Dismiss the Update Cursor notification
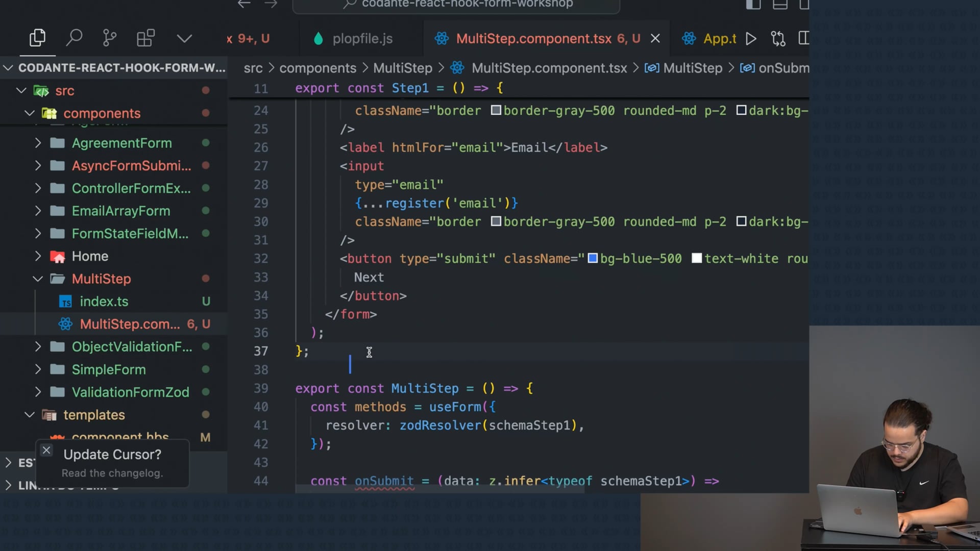 click(x=46, y=450)
